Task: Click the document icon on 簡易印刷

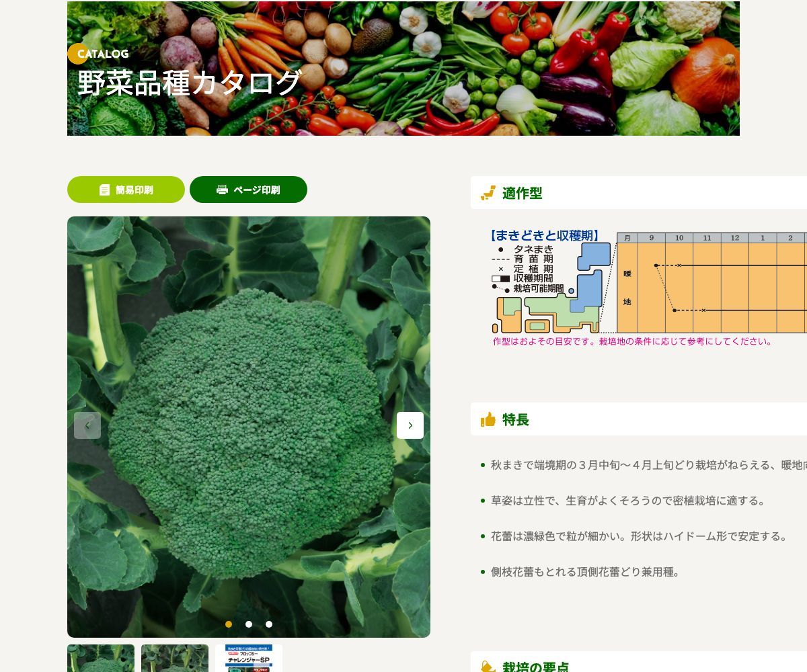Action: click(104, 190)
